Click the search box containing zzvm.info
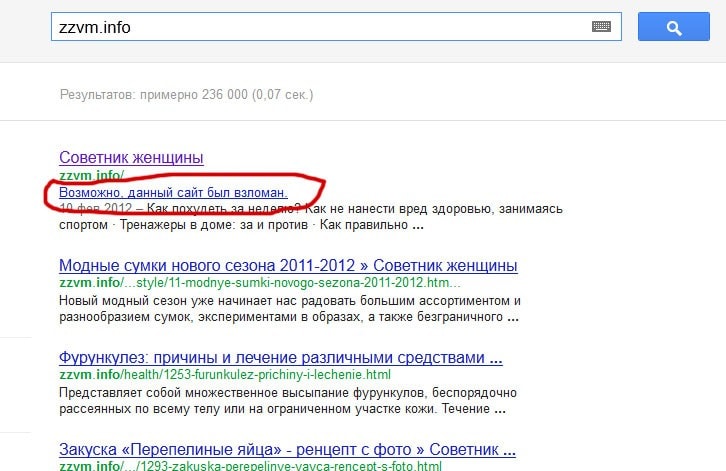Screen dimensions: 726x471 click(336, 27)
